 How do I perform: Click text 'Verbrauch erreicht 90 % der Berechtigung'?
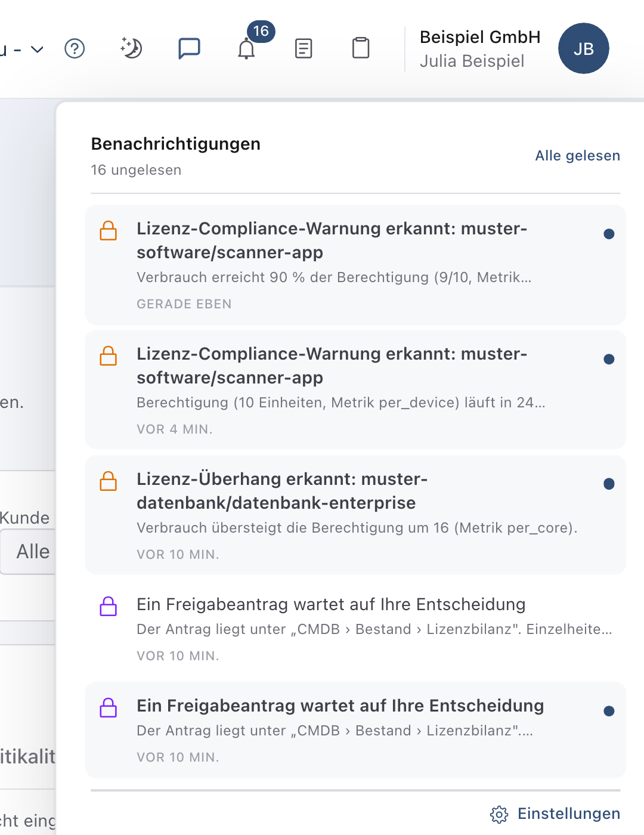tap(283, 277)
